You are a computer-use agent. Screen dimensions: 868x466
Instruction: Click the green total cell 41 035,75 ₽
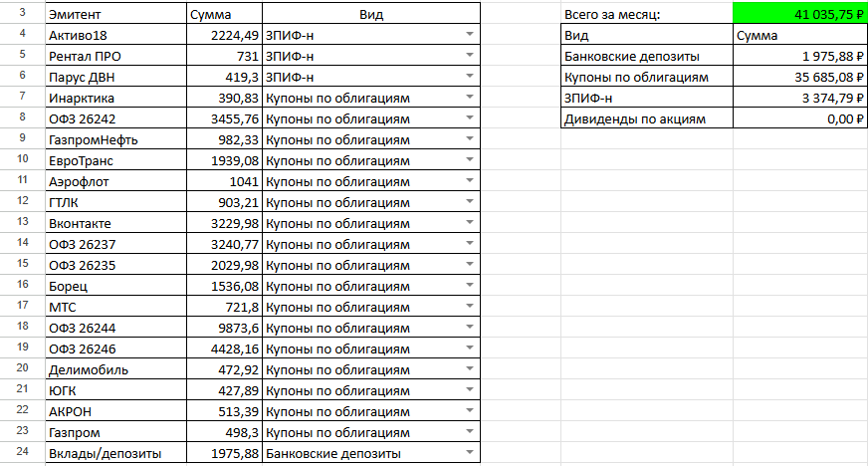799,14
